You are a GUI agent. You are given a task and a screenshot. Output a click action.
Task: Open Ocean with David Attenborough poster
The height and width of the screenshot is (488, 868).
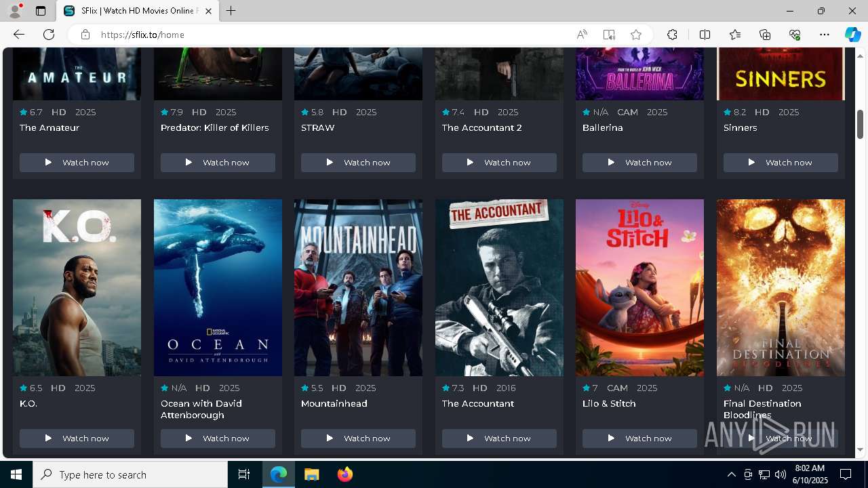pyautogui.click(x=218, y=287)
